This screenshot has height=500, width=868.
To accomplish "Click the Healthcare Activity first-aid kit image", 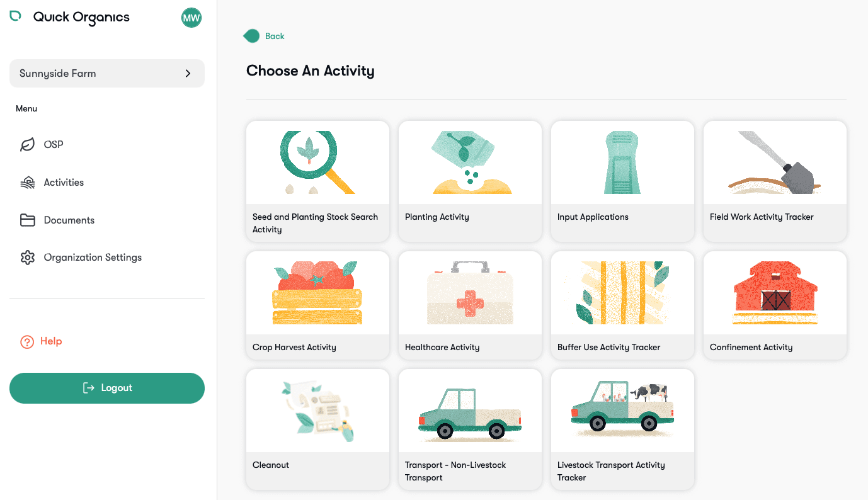I will (470, 292).
